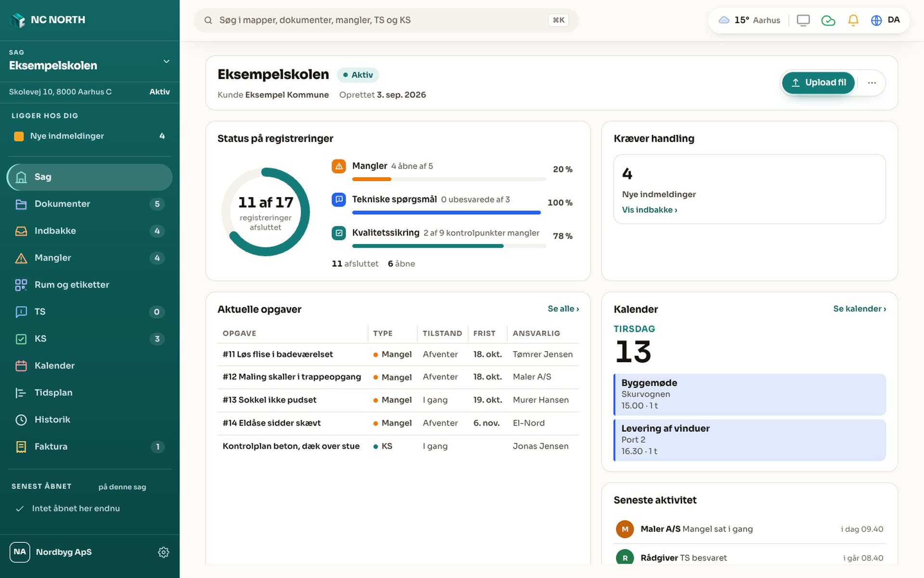The width and height of the screenshot is (924, 578).
Task: Open Rum og etiketter
Action: point(90,285)
